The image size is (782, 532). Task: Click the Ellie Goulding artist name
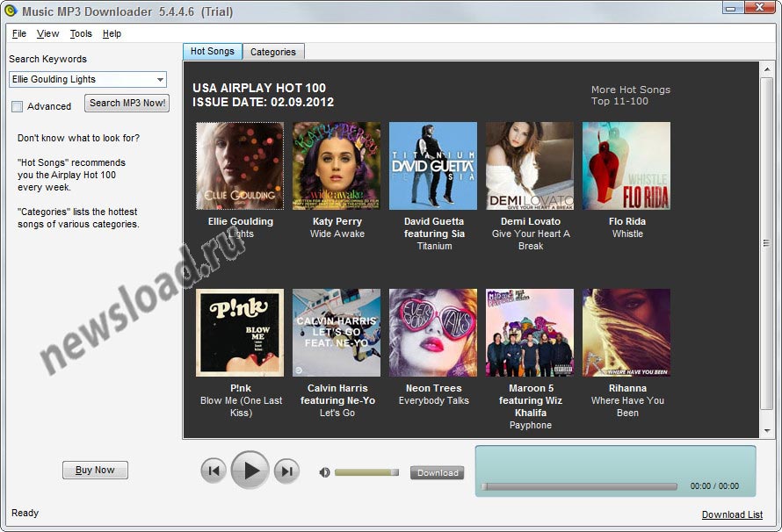click(x=241, y=221)
